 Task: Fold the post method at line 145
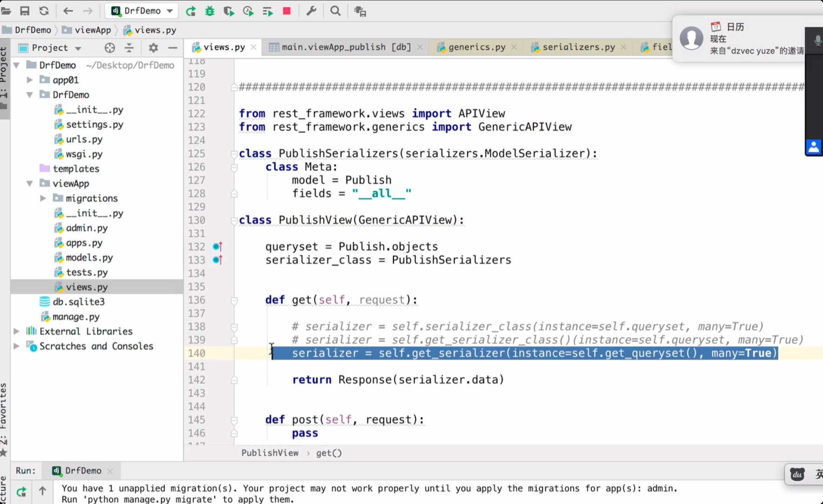(x=234, y=420)
